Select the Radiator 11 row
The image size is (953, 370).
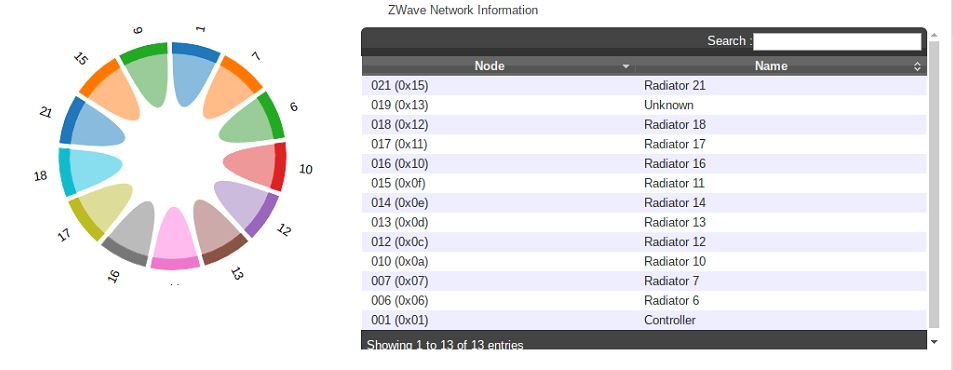[644, 183]
